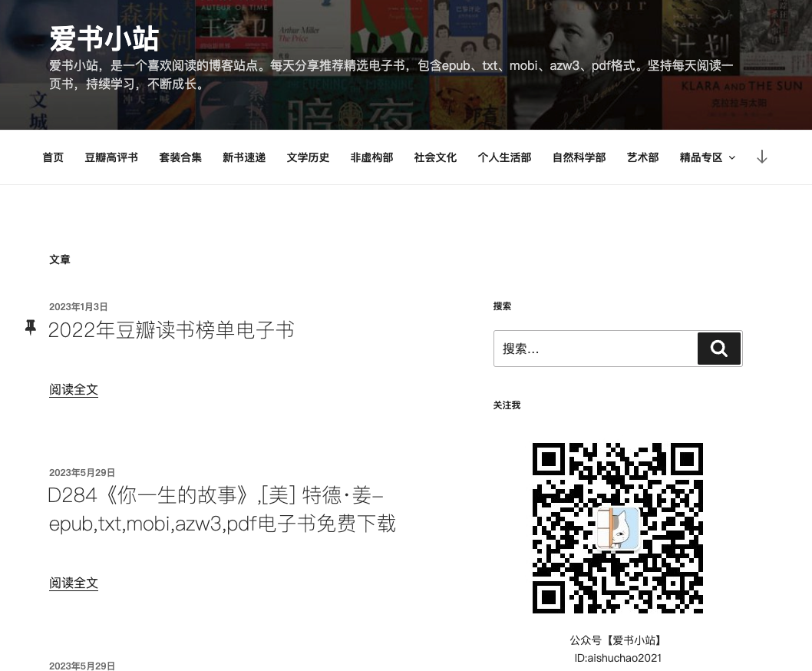The image size is (812, 671).
Task: Click 阅读全文 under 2022年豆瓣读书榜单电子书
Action: (x=74, y=390)
